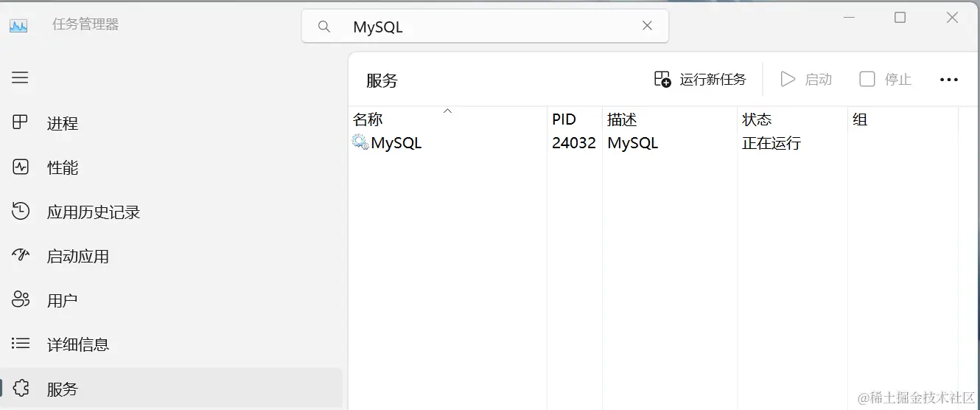Click the MySQL description cell
Viewport: 980px width, 410px height.
pos(632,143)
